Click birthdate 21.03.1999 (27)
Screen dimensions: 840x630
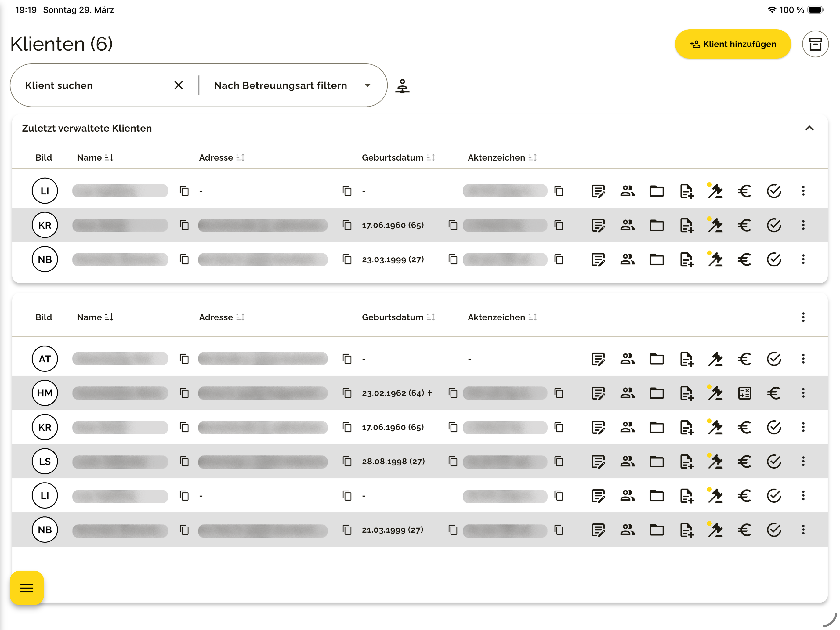[x=392, y=530]
